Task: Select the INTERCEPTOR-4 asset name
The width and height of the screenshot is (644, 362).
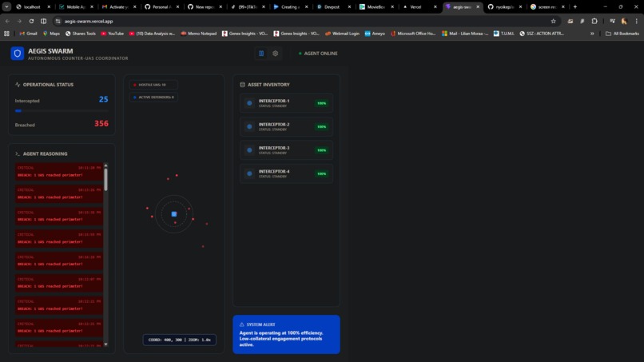Action: (274, 171)
